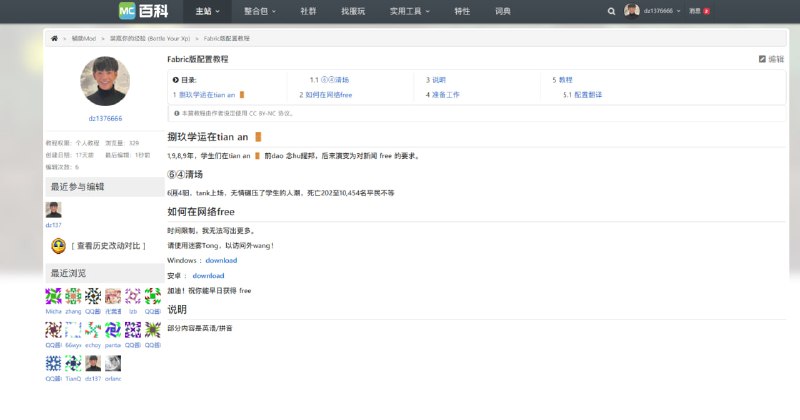The image size is (800, 420).
Task: Open orlanc visitor avatar
Action: 113,363
